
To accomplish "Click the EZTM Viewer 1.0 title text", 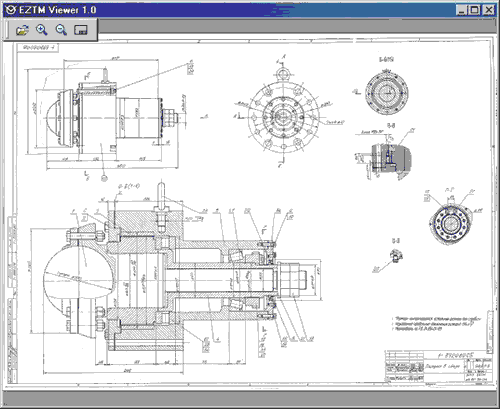I will (57, 10).
